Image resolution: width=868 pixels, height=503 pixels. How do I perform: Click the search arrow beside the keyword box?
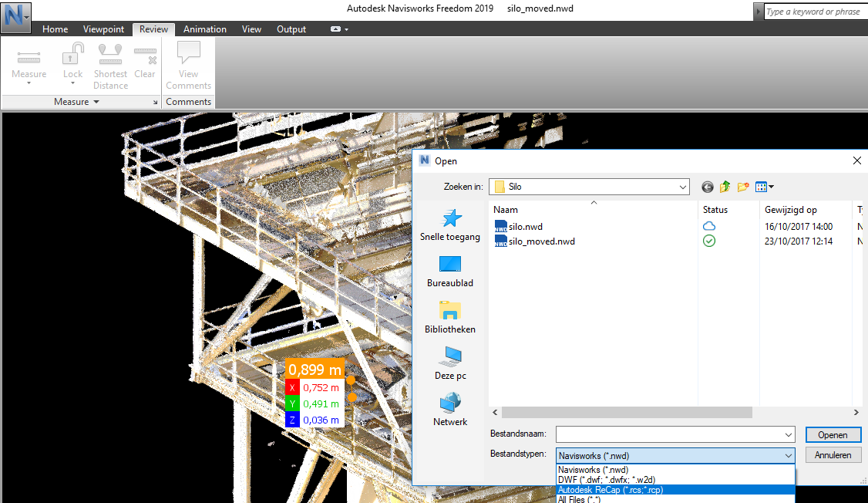tap(759, 12)
